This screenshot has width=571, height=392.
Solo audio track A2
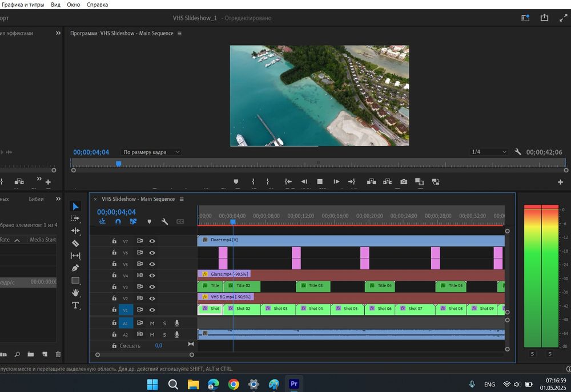(164, 334)
